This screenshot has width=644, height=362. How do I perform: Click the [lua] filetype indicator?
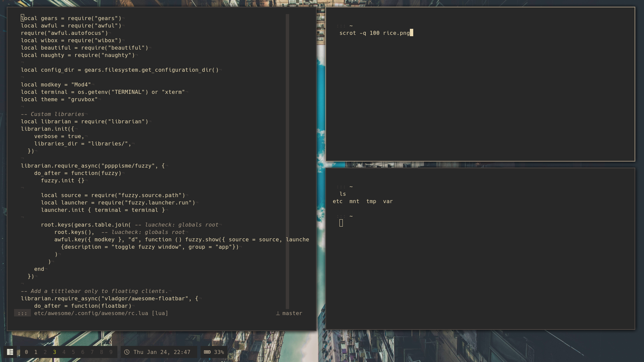[160, 313]
